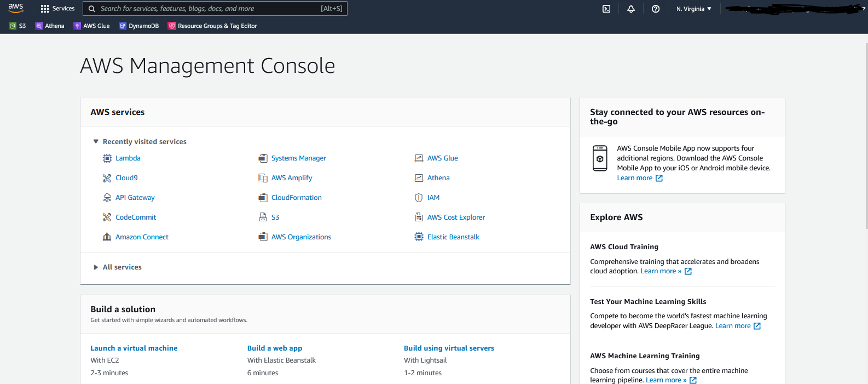
Task: Open the Amazon Connect link
Action: click(142, 237)
